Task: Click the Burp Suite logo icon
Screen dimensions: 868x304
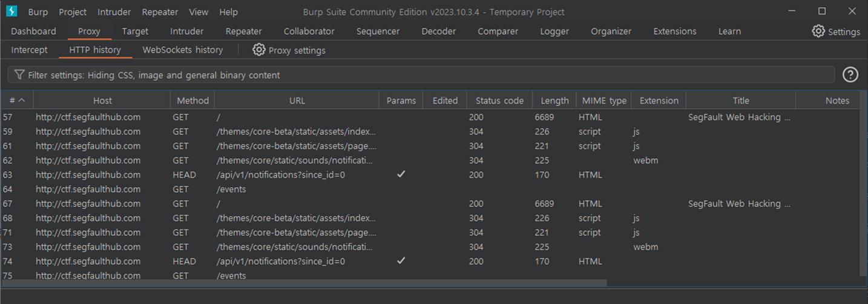Action: (x=12, y=12)
